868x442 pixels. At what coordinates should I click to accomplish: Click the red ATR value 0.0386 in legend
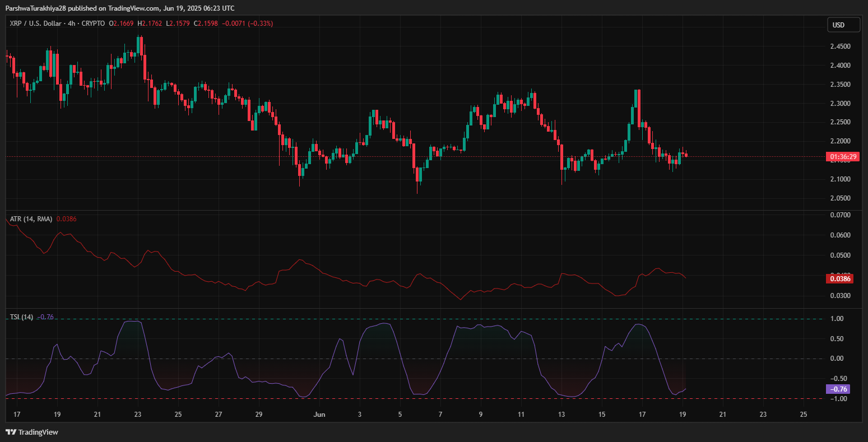67,219
